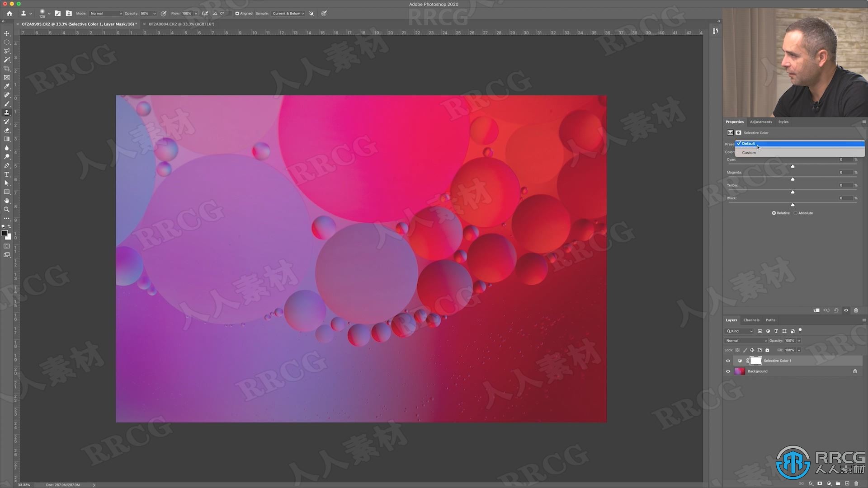Select Custom from Preset dropdown

coord(750,153)
